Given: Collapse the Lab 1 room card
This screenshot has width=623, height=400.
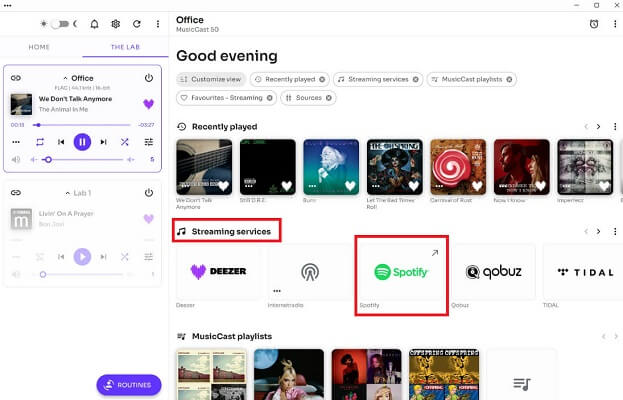Looking at the screenshot, I should 68,193.
